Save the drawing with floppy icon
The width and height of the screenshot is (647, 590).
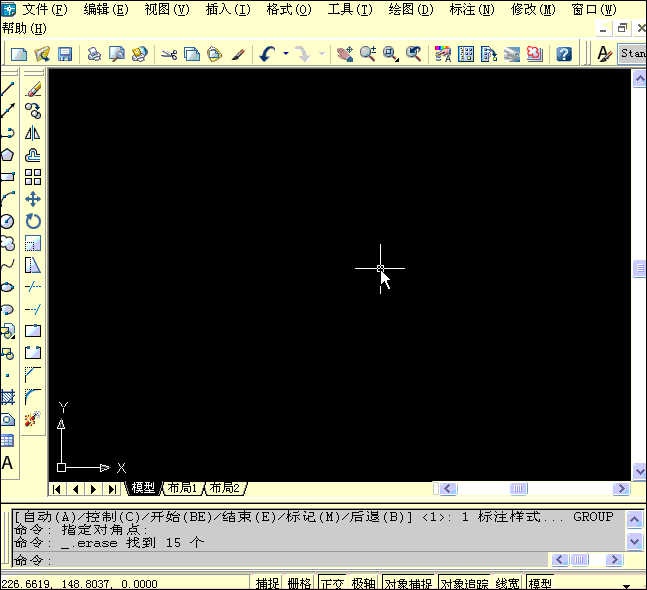65,54
